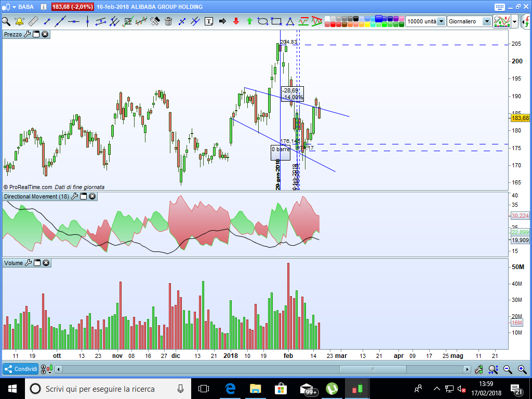The height and width of the screenshot is (399, 532).
Task: Click the wrench and hammer tools icon
Action: [155, 21]
